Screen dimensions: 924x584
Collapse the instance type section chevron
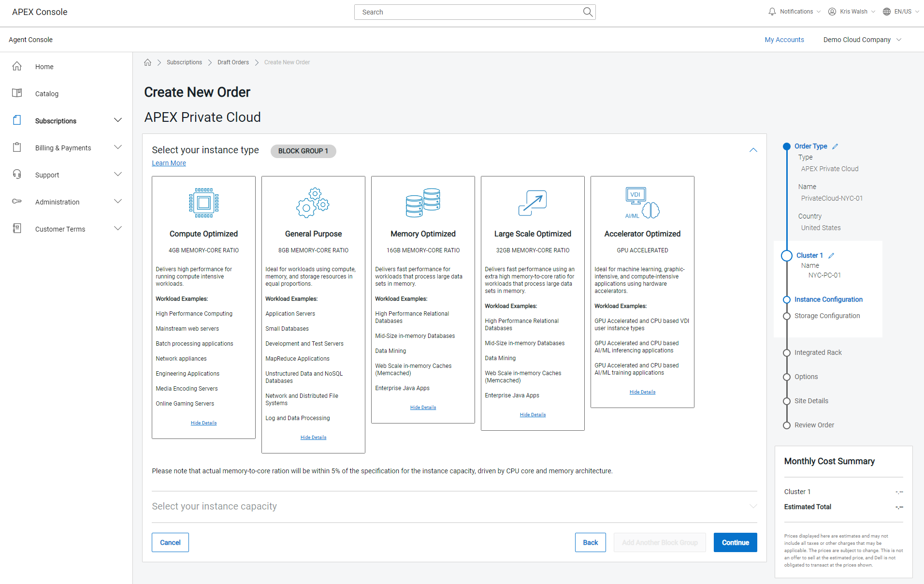click(x=753, y=150)
